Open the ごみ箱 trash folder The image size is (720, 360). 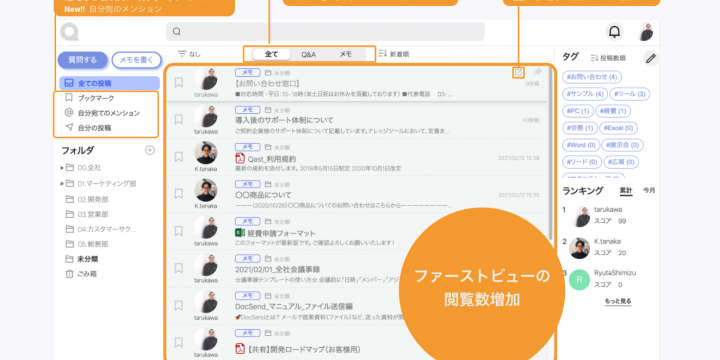pyautogui.click(x=81, y=274)
